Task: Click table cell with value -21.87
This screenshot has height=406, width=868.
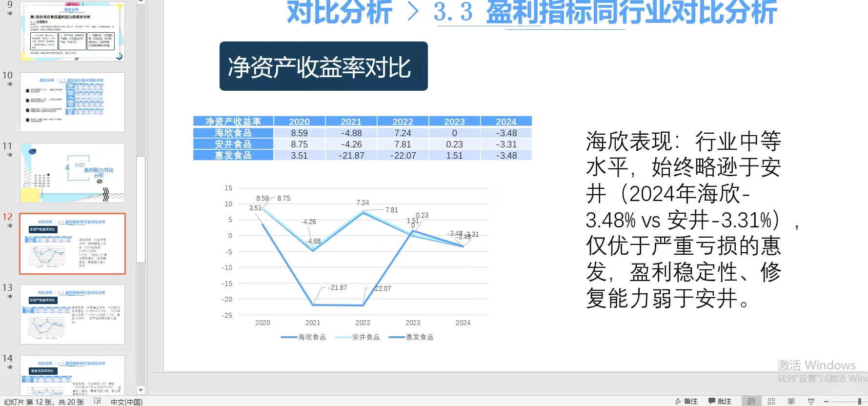Action: 351,155
